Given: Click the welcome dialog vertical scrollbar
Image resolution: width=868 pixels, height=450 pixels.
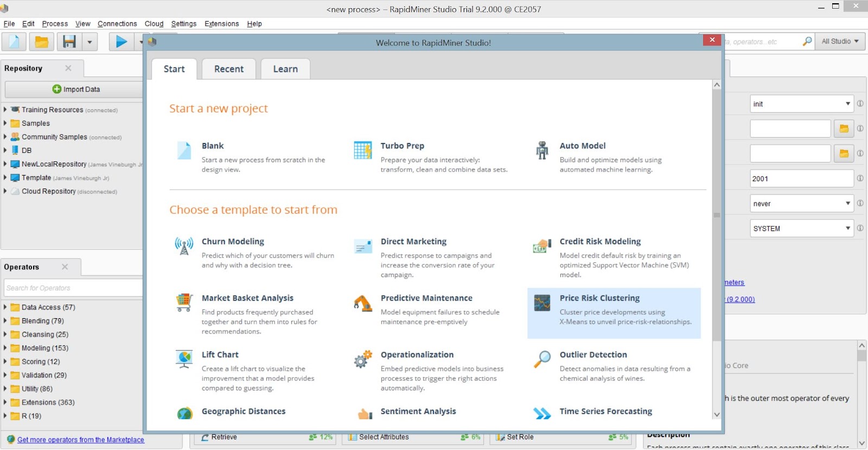Looking at the screenshot, I should tap(717, 215).
